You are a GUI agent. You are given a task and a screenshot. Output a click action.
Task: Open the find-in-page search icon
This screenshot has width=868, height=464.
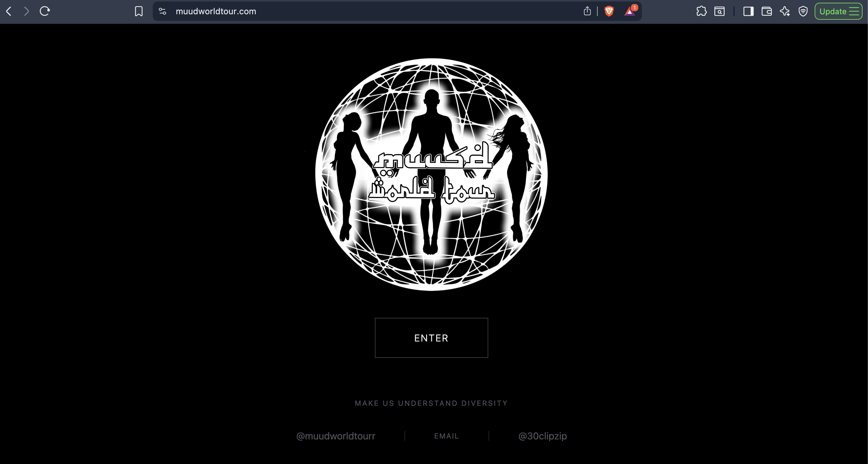pyautogui.click(x=719, y=12)
